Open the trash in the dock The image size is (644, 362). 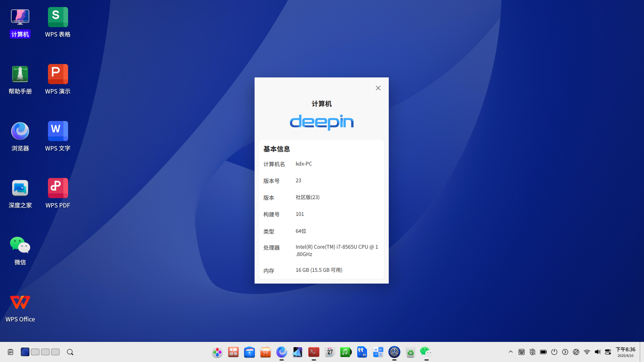[411, 352]
